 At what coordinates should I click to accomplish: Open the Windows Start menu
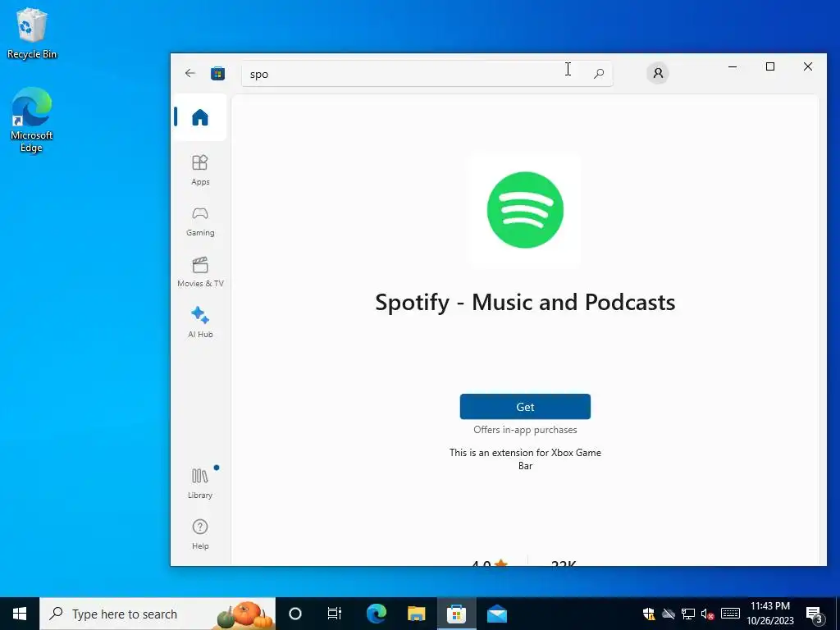click(x=20, y=614)
